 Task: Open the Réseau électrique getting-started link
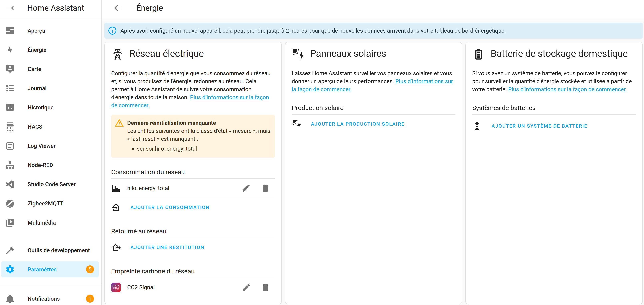pos(229,97)
